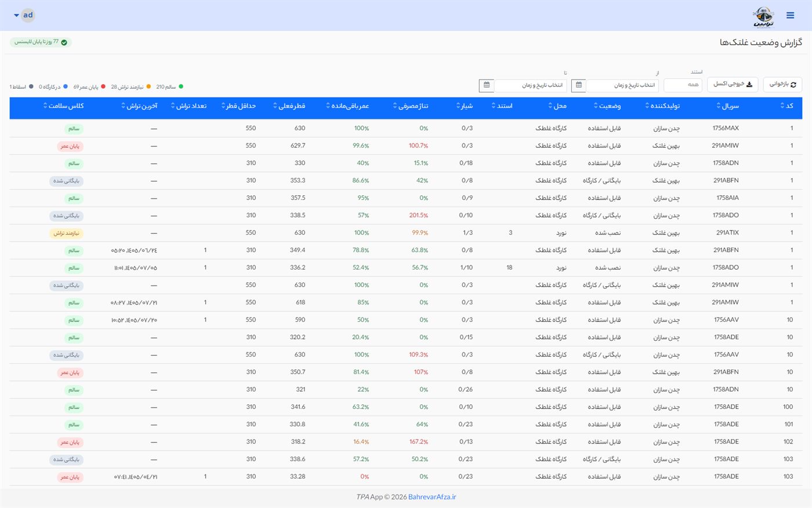Image resolution: width=812 pixels, height=508 pixels.
Task: Sort by the استند column header
Action: click(502, 106)
